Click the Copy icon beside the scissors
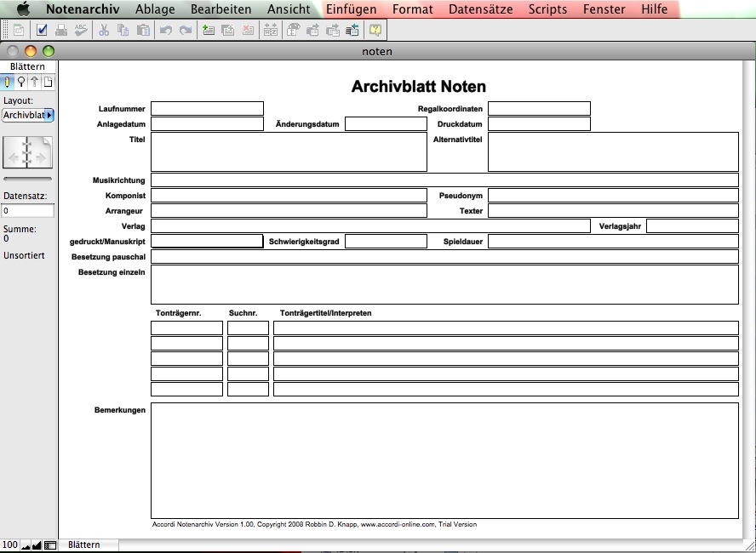The width and height of the screenshot is (756, 553). (123, 31)
